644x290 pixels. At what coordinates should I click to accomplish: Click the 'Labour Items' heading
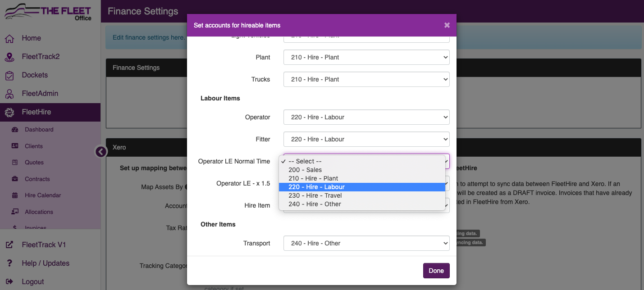coord(220,98)
